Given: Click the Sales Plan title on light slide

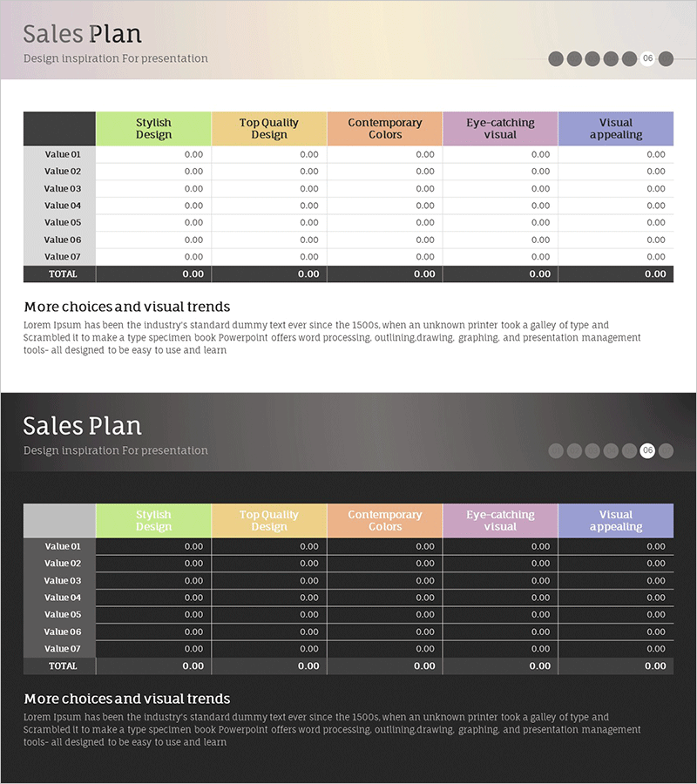Looking at the screenshot, I should [82, 34].
